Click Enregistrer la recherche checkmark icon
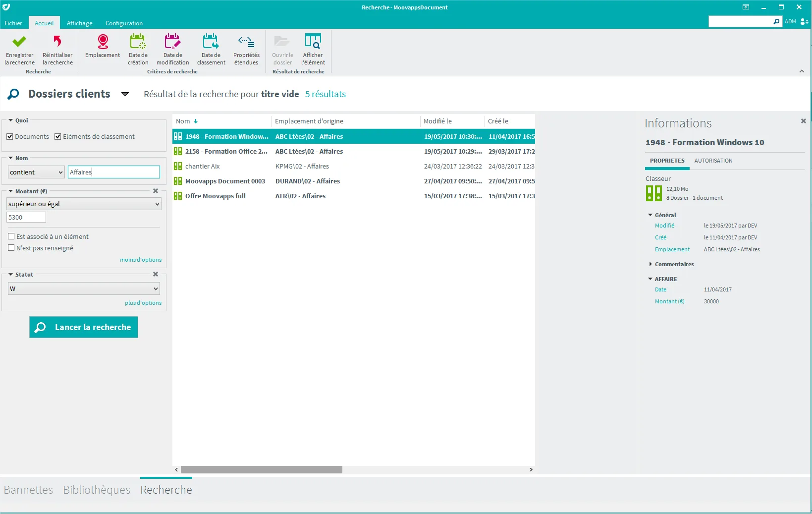Screen dimensions: 812x514 [19, 42]
